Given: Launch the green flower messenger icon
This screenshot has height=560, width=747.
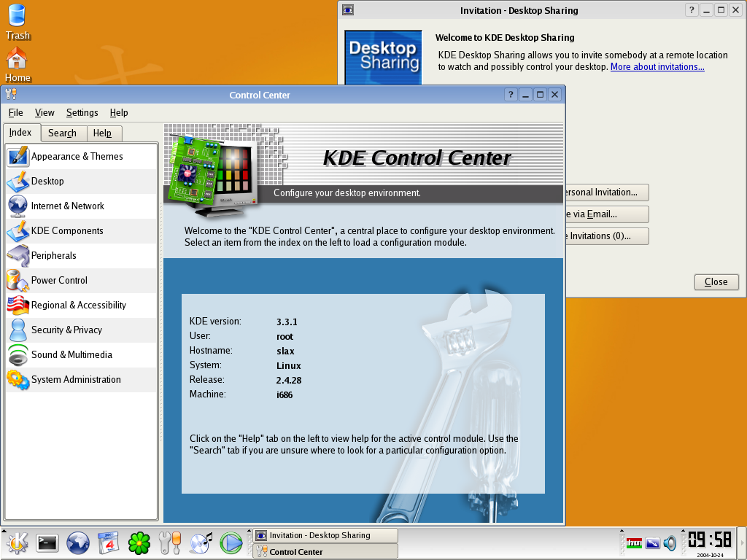Looking at the screenshot, I should (x=139, y=542).
